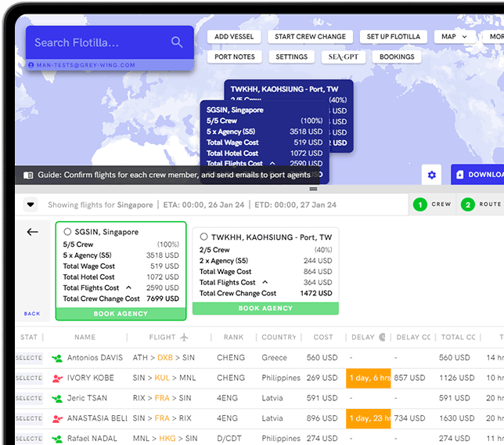Toggle SELECTED status for Jeric TSAN

(29, 398)
